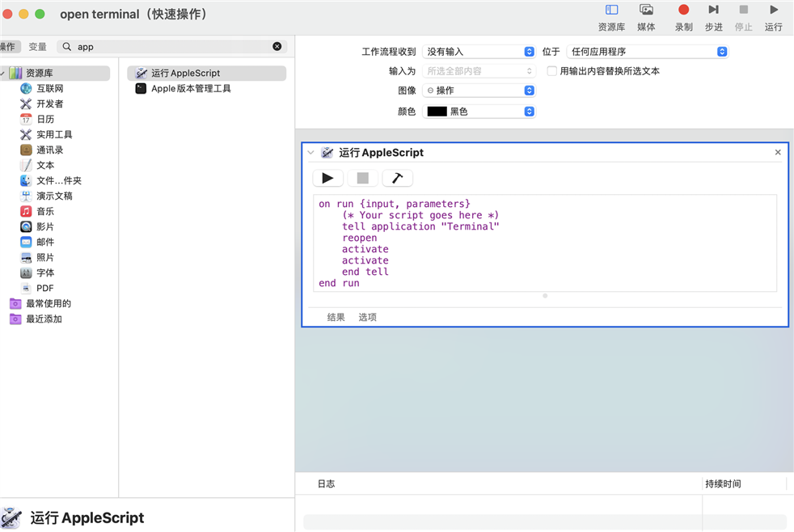Click the script editor resize handle dot
The height and width of the screenshot is (532, 794).
tap(545, 296)
